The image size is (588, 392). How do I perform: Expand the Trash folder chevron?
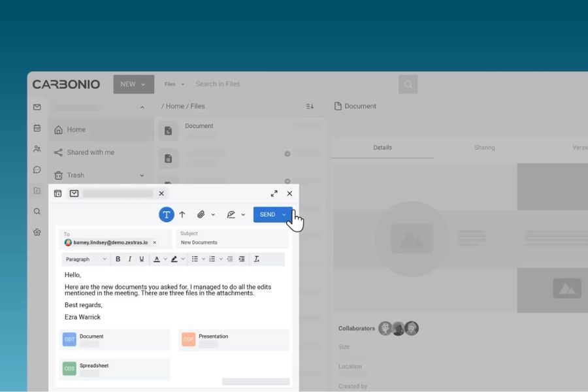click(142, 176)
